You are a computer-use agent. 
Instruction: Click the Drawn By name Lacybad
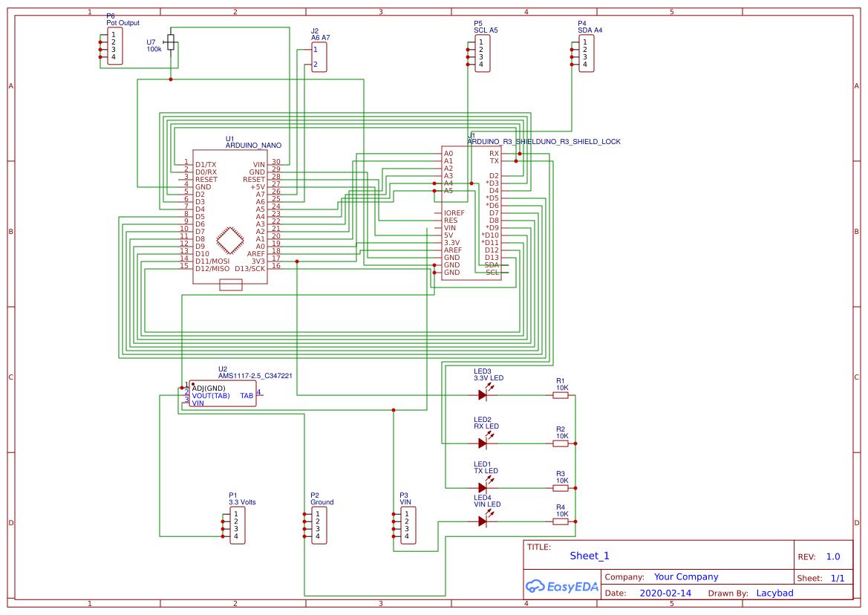775,593
